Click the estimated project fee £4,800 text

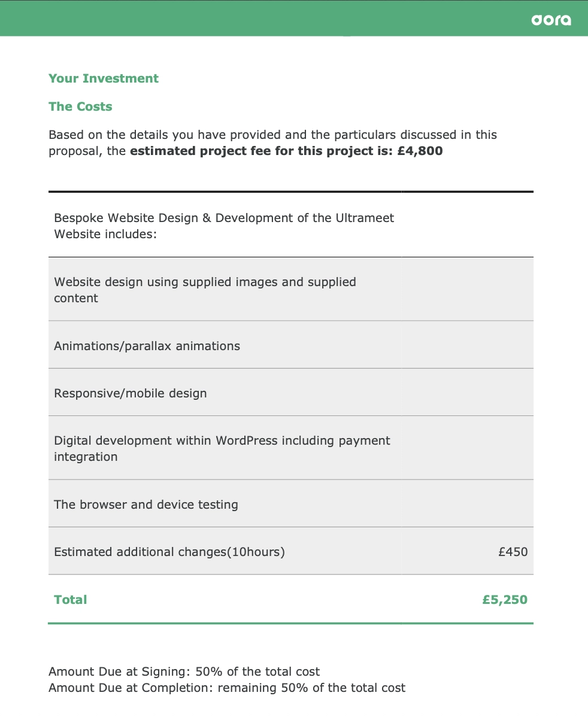[286, 151]
